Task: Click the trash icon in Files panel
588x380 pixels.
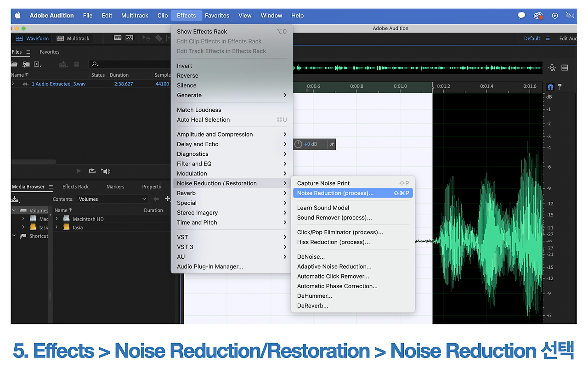Action: tap(77, 64)
